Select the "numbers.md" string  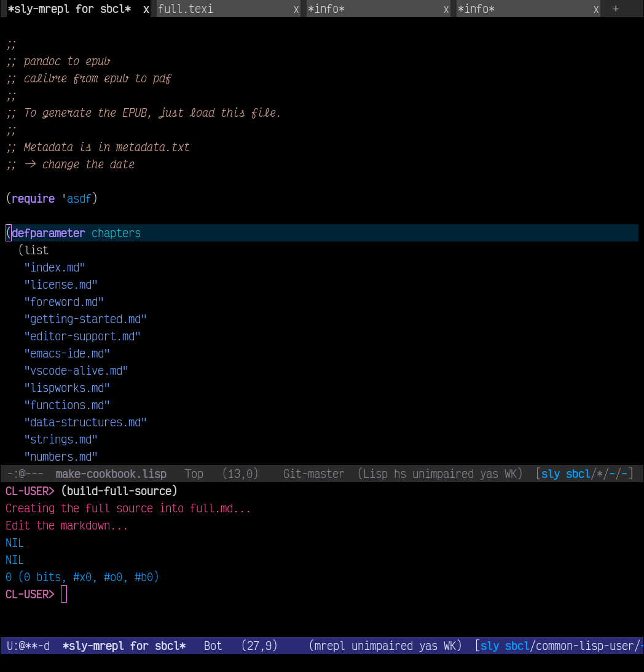coord(60,456)
